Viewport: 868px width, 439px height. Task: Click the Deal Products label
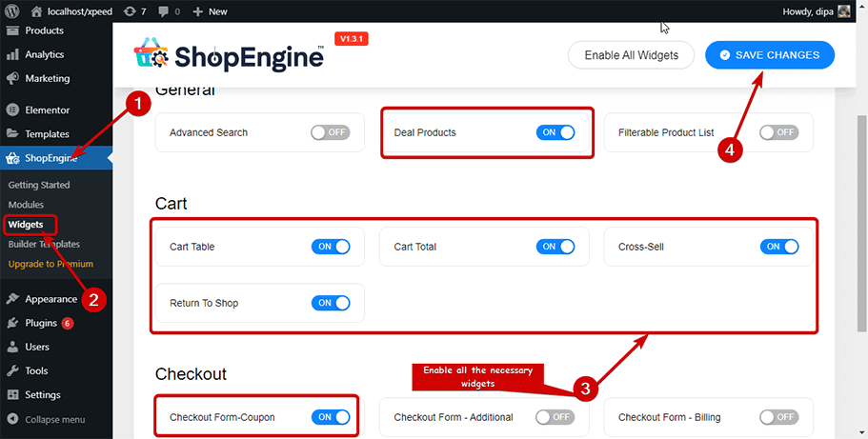425,133
